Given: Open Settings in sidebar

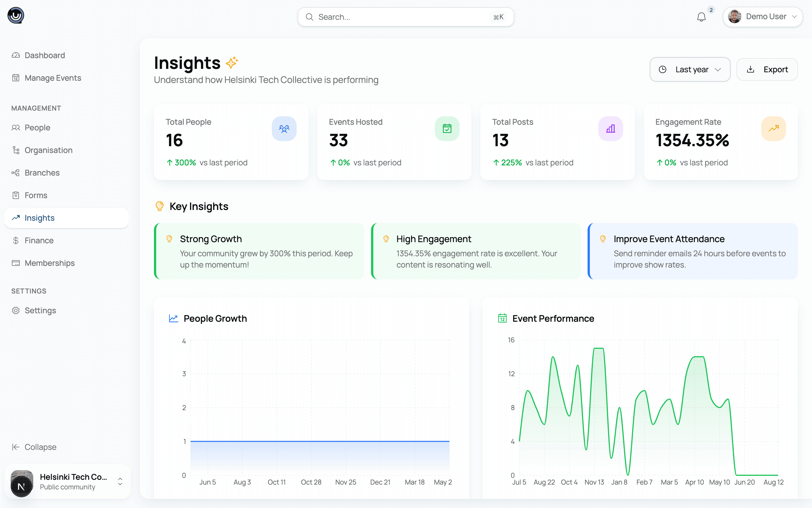Looking at the screenshot, I should click(67, 310).
